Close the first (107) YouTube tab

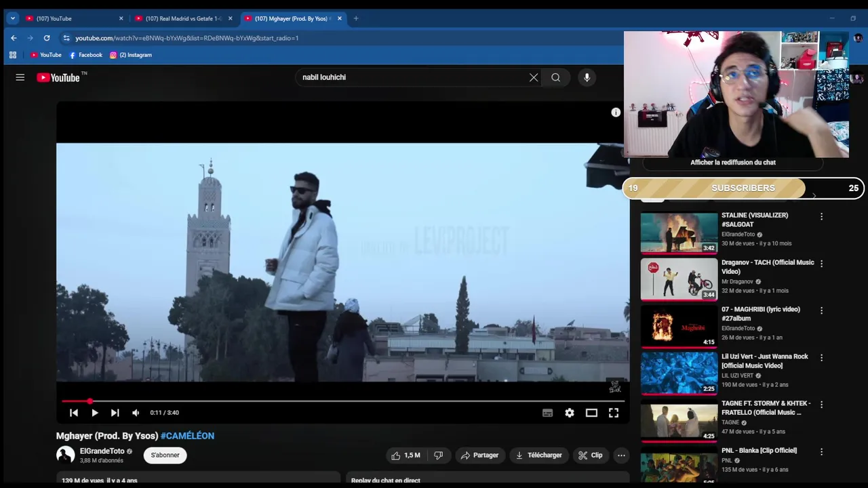pos(121,18)
